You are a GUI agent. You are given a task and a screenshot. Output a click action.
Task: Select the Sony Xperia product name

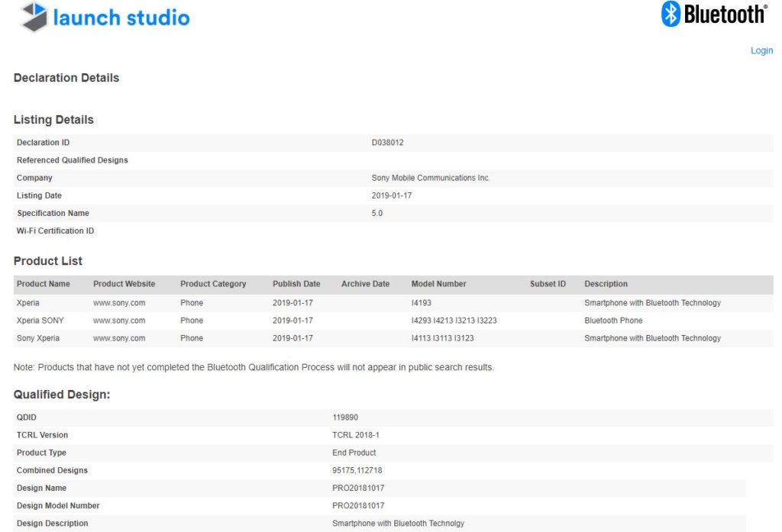click(x=38, y=339)
